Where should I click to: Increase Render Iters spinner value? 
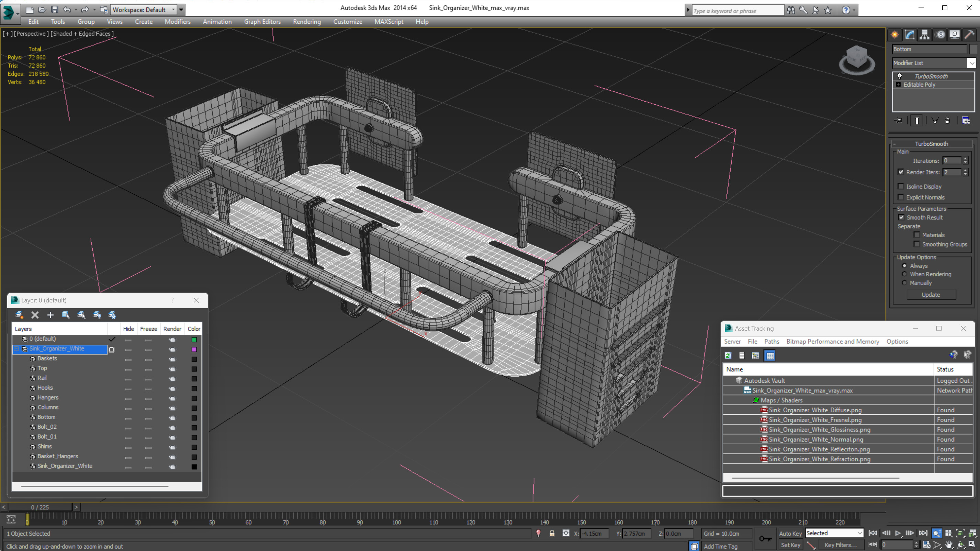965,170
